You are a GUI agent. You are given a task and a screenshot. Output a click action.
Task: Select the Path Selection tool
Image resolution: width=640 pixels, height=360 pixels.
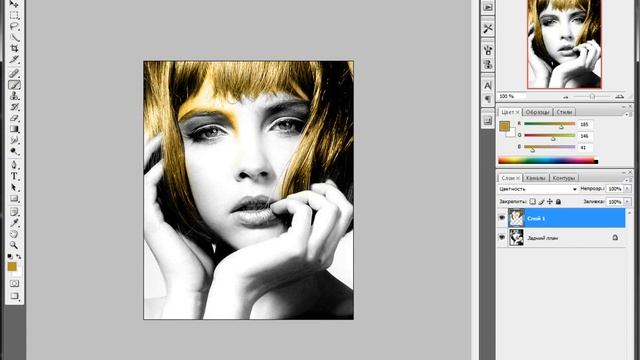[14, 187]
